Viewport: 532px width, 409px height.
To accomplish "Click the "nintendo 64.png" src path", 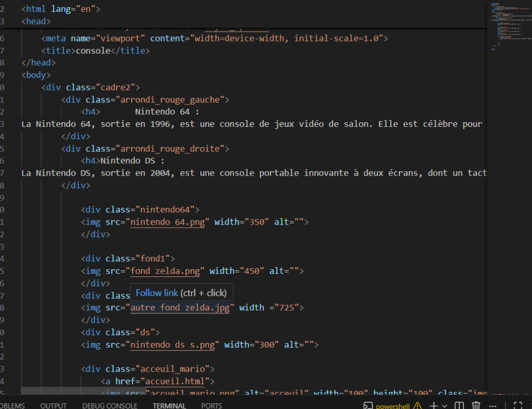I will (x=170, y=222).
